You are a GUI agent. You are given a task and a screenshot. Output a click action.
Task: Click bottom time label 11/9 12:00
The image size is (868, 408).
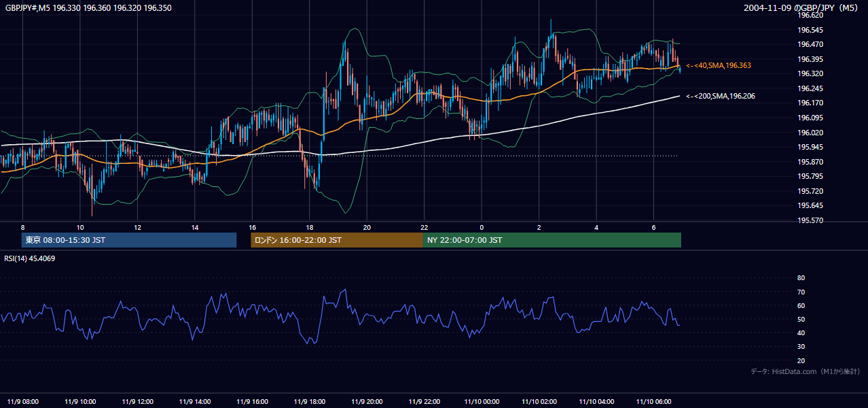tap(137, 401)
